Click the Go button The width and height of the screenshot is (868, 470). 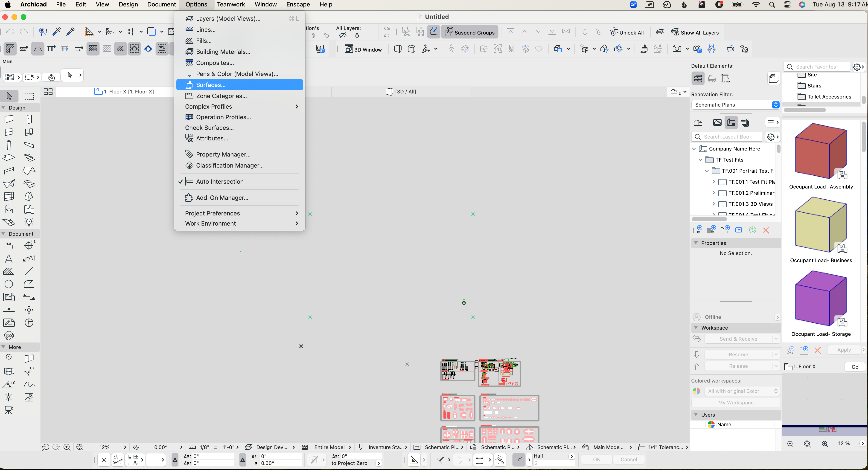coord(854,367)
